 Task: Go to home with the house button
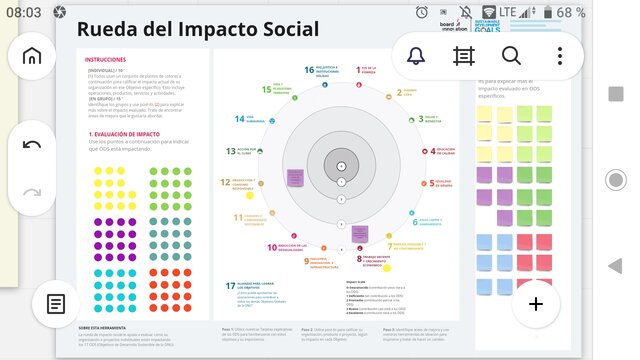pyautogui.click(x=32, y=56)
